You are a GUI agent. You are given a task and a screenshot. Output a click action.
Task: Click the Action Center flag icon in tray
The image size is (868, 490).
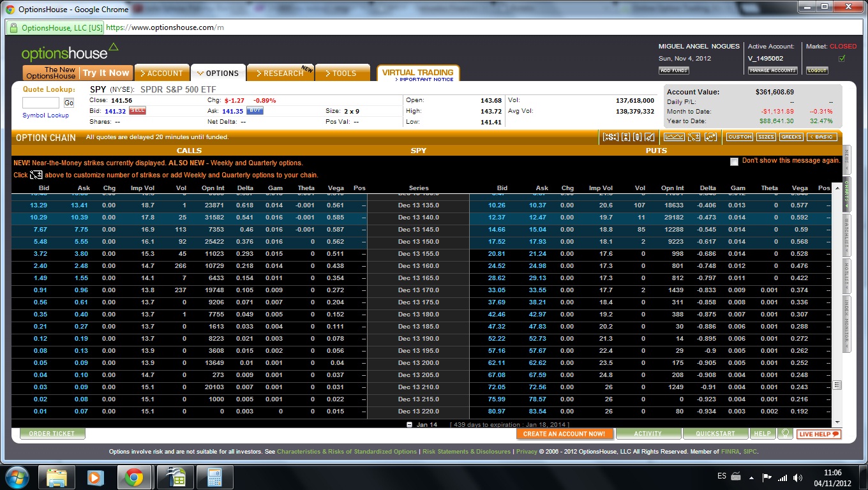767,477
